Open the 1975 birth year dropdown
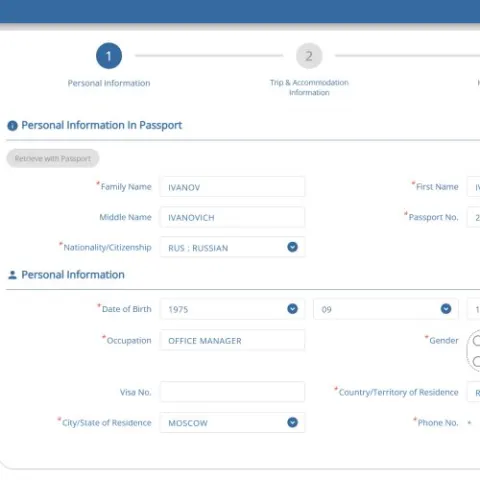Viewport: 480px width, 480px height. pyautogui.click(x=232, y=309)
